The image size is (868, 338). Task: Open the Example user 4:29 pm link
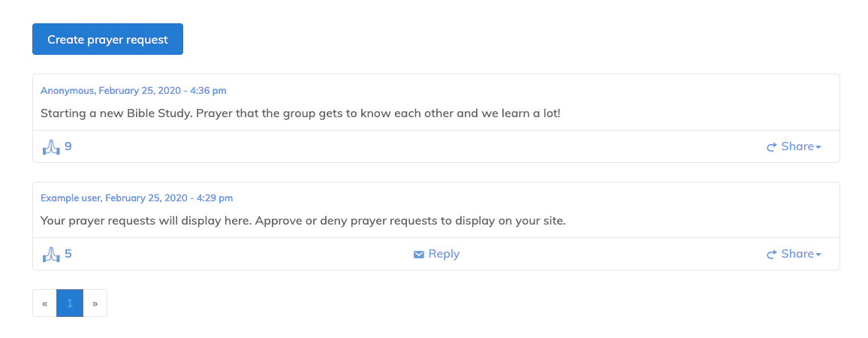tap(136, 198)
